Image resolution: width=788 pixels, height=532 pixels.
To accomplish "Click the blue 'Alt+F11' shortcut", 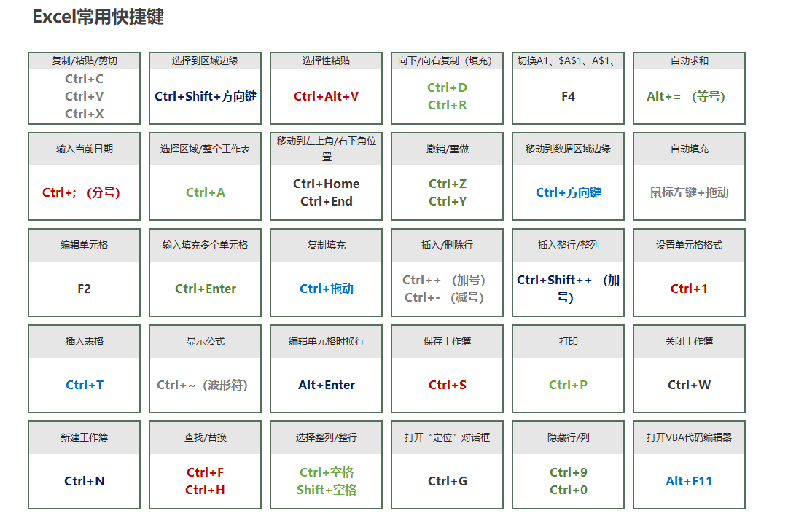I will 689,481.
